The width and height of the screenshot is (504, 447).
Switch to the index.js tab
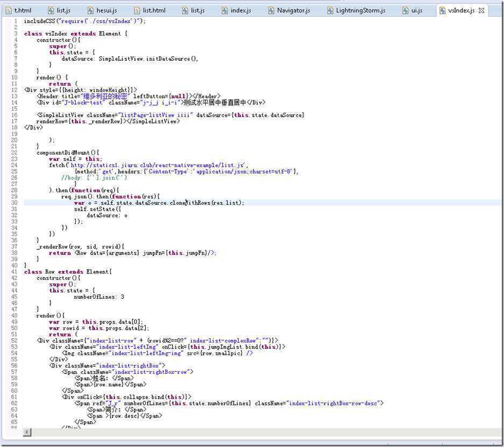coord(236,10)
